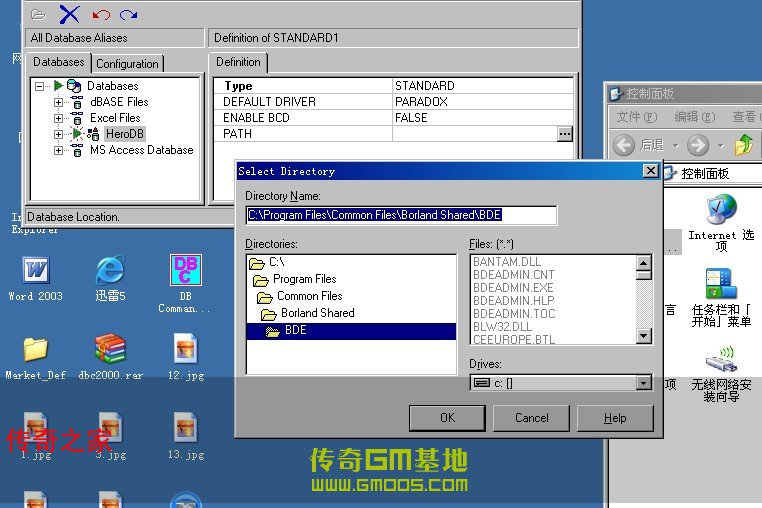Expand the MS Access Database node
This screenshot has height=508, width=762.
click(x=58, y=150)
